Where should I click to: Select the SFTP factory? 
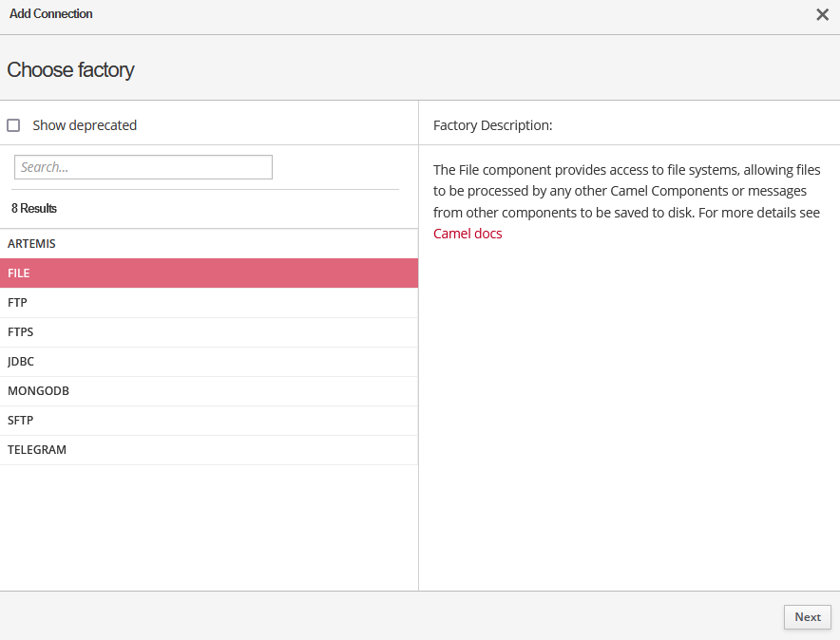pyautogui.click(x=21, y=420)
